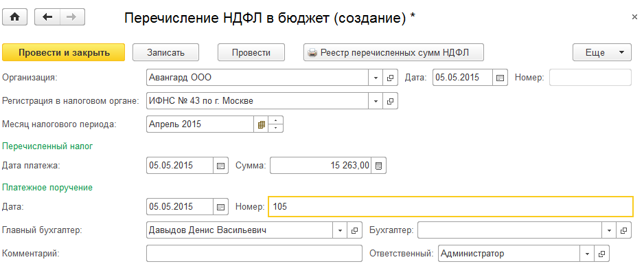The image size is (644, 275).
Task: Click the Home icon button
Action: point(14,17)
